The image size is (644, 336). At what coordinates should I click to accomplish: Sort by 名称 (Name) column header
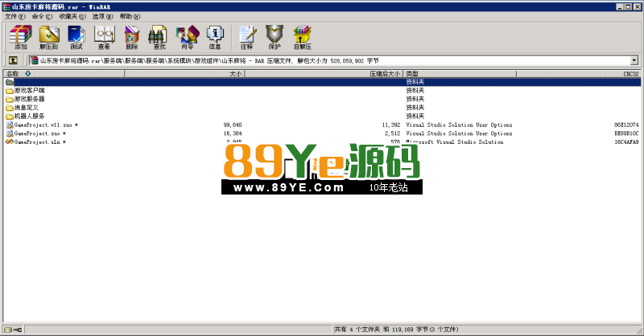(x=64, y=74)
